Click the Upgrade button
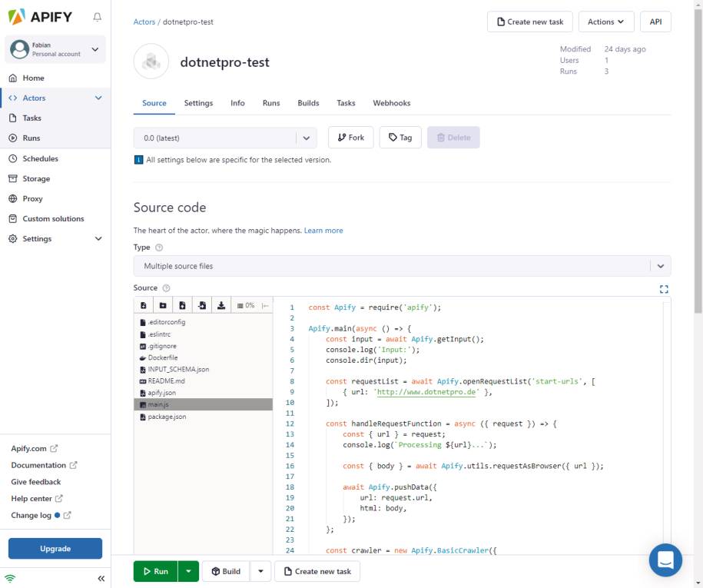Screen dimensions: 703x588 coord(55,549)
